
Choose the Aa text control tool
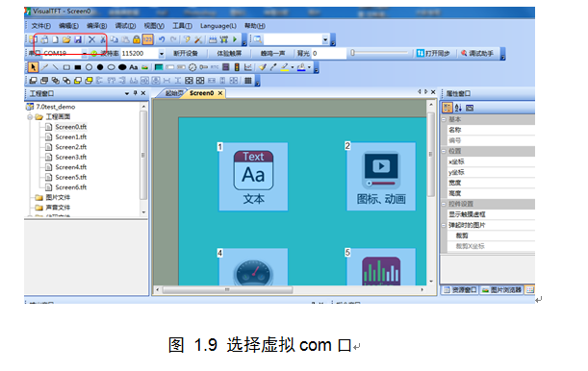pos(133,67)
